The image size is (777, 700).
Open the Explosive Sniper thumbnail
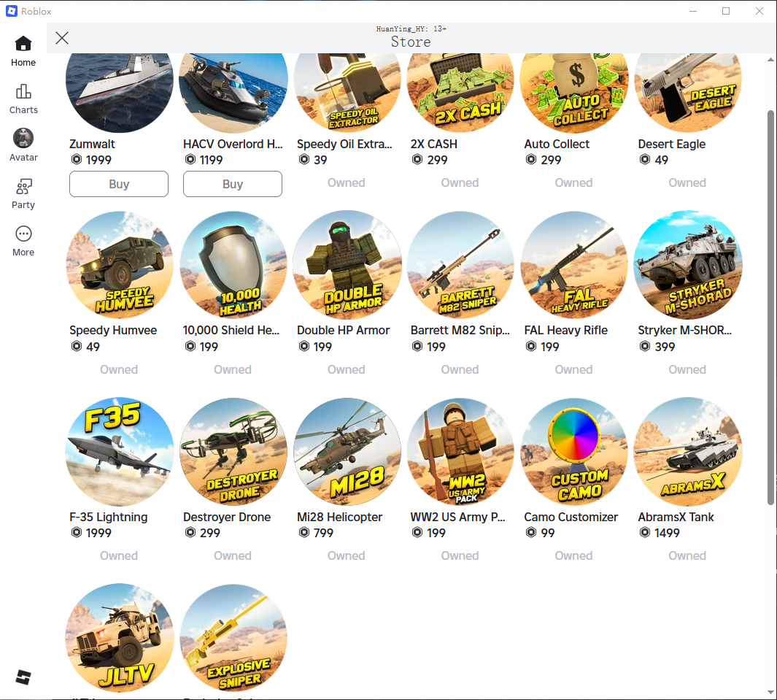tap(233, 638)
